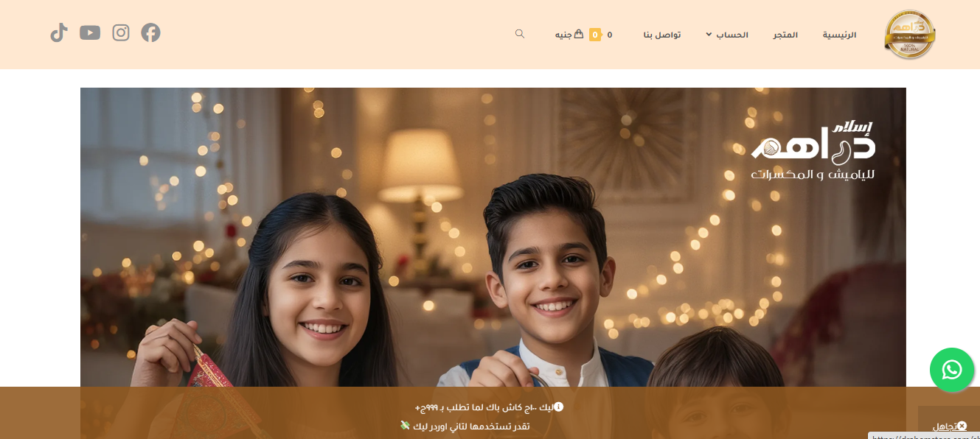
Task: Open the YouTube channel icon
Action: click(x=90, y=33)
